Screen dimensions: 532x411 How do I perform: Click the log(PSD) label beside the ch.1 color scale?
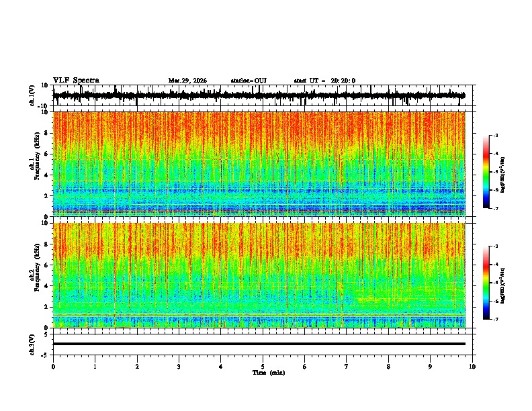[502, 175]
